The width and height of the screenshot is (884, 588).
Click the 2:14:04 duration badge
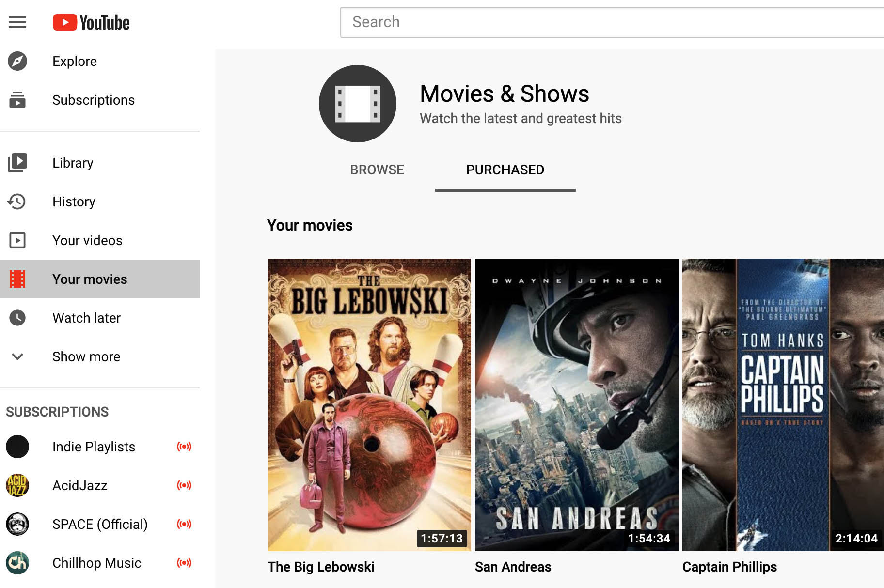coord(856,538)
